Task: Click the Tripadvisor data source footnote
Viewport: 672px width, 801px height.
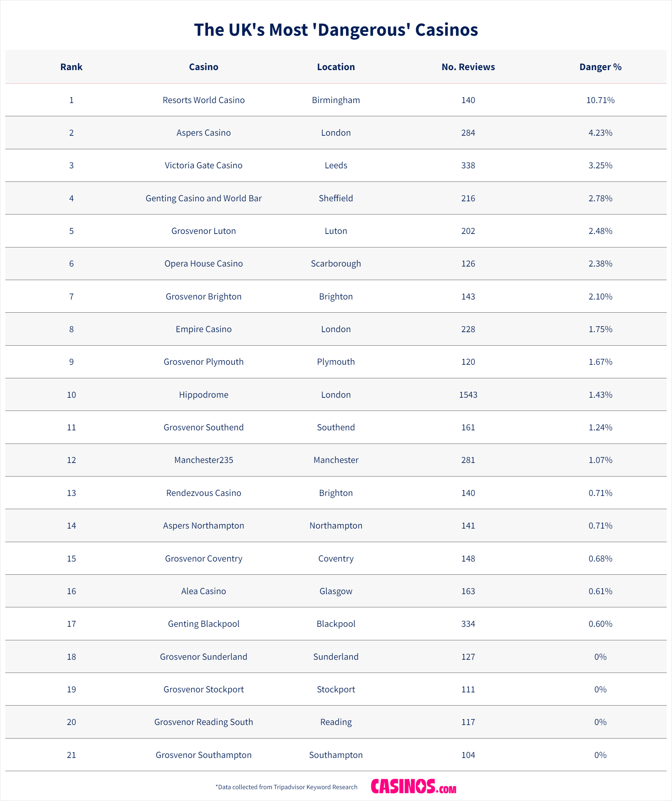Action: click(x=286, y=787)
